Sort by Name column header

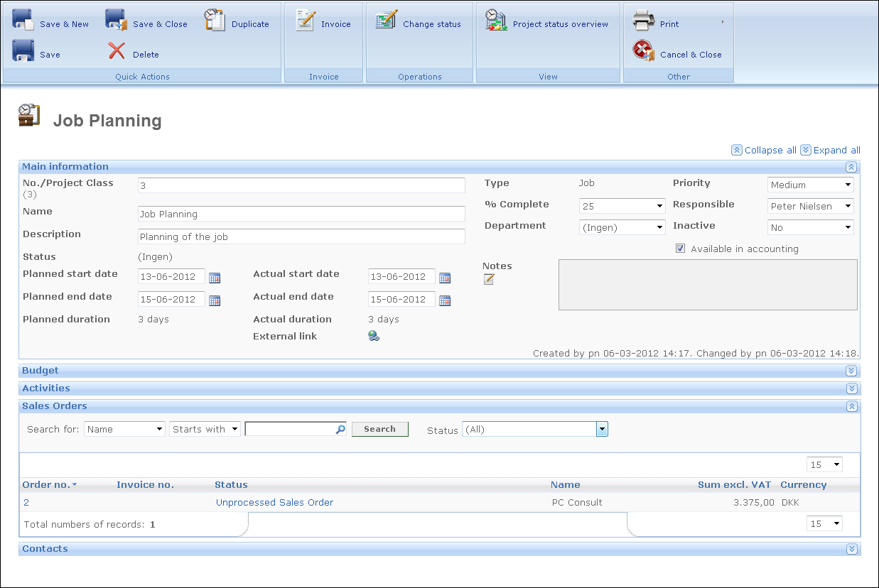point(566,485)
